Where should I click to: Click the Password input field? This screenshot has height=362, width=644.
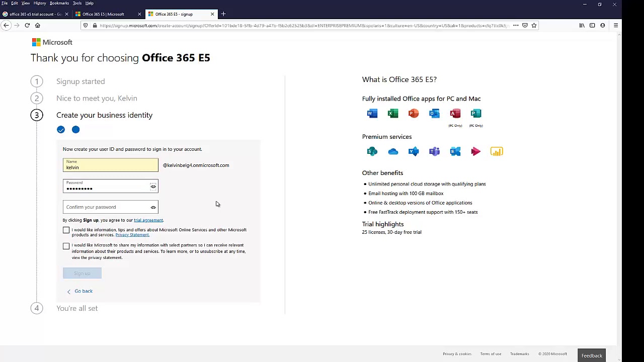click(110, 186)
